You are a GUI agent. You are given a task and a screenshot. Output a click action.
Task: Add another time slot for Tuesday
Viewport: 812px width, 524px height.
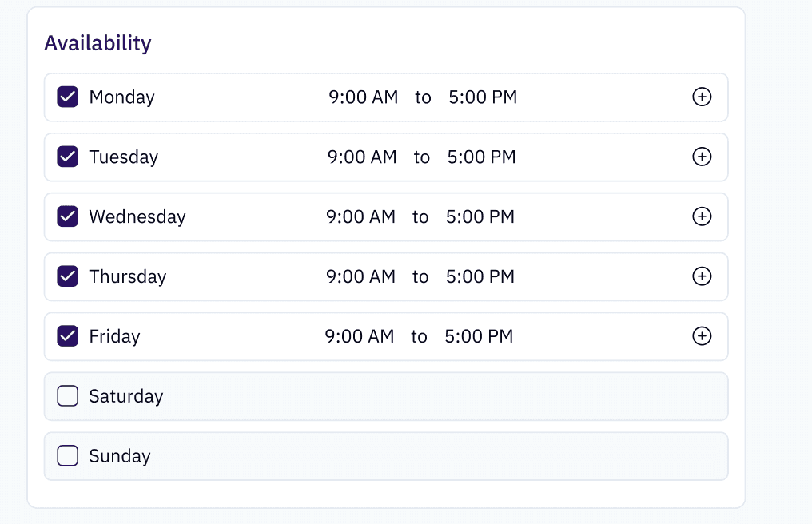pyautogui.click(x=702, y=157)
